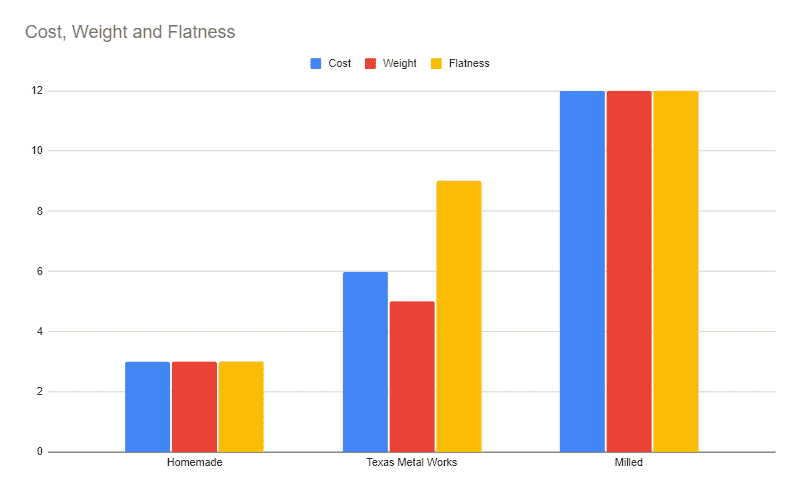
Task: Click the 12 value on the vertical axis
Action: pyautogui.click(x=38, y=91)
